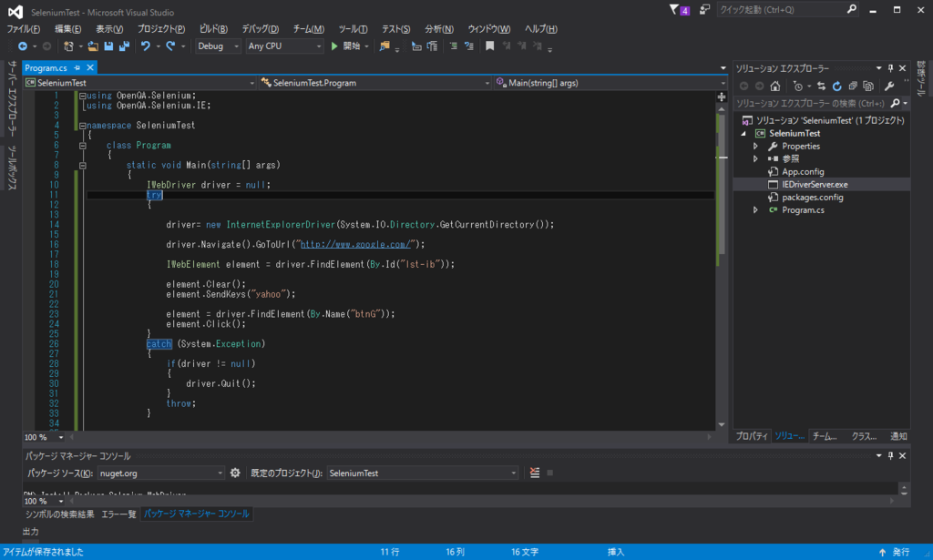Image resolution: width=933 pixels, height=560 pixels.
Task: Click the feedback icon next to Quick Launch
Action: point(704,9)
